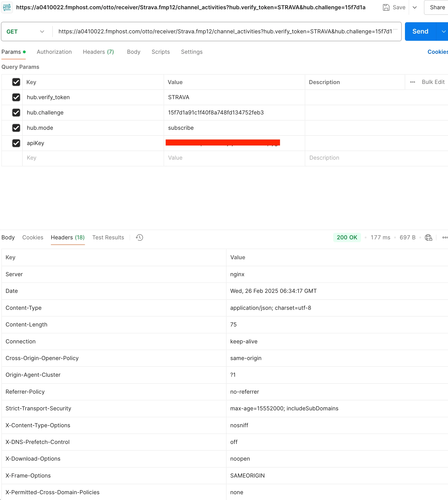Open the Cookies link
The width and height of the screenshot is (448, 500).
(437, 52)
